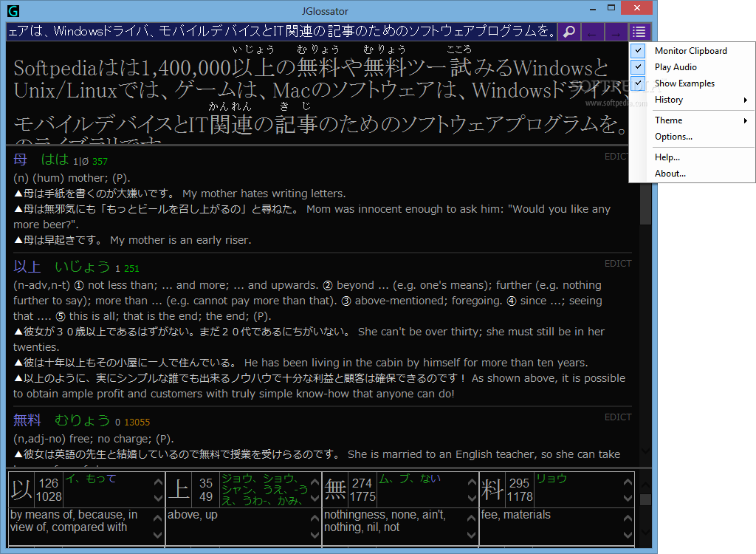Click the magnifier search button
This screenshot has width=756, height=554.
pos(569,32)
